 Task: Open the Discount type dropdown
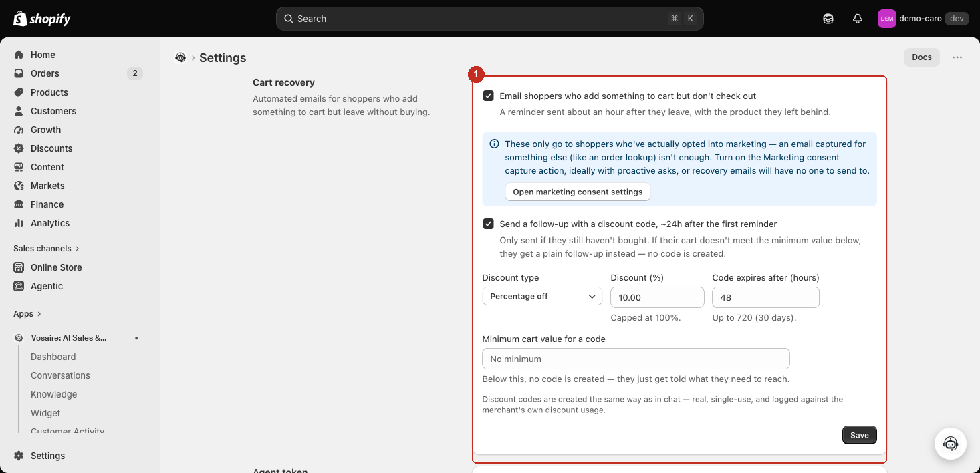click(542, 296)
